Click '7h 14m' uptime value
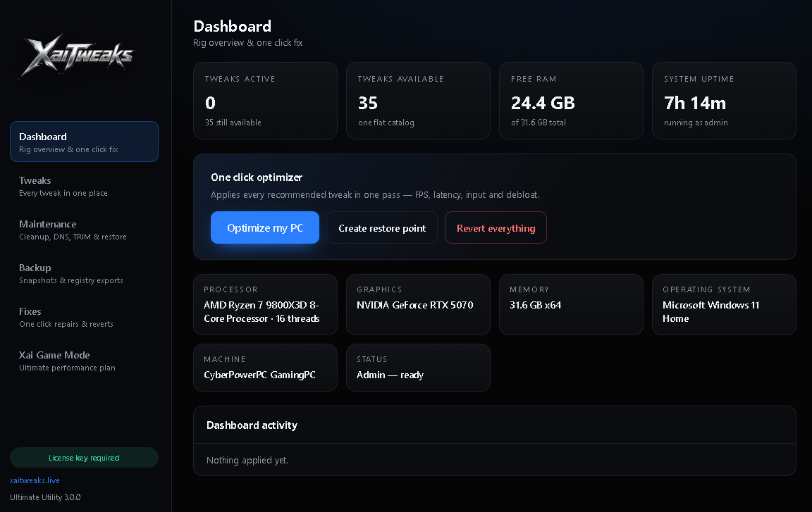The height and width of the screenshot is (512, 812). click(x=695, y=103)
